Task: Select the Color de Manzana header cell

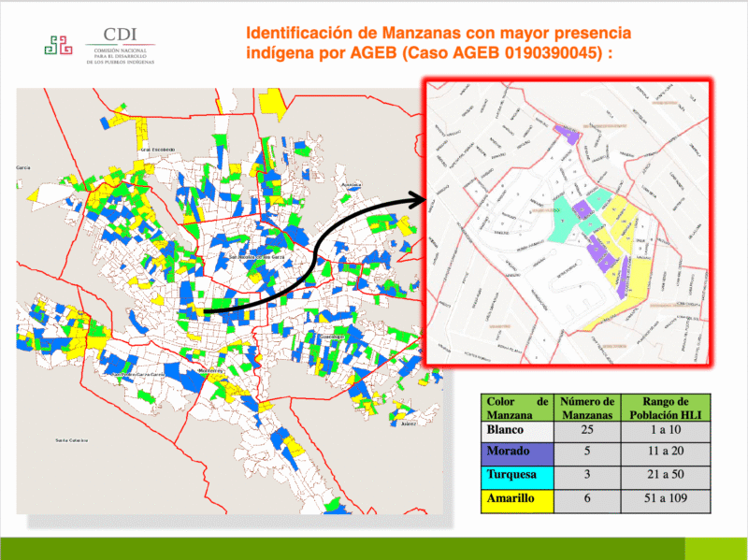Action: [515, 404]
